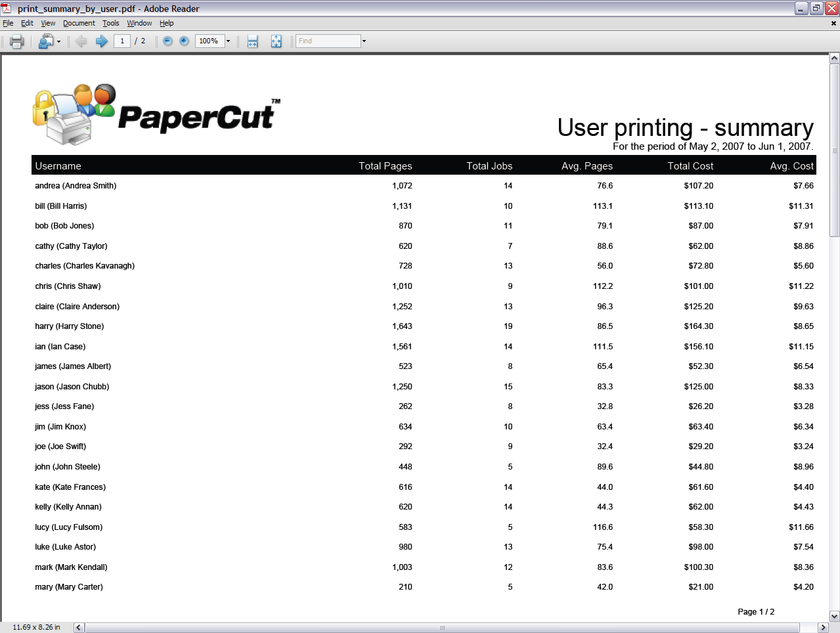The width and height of the screenshot is (840, 633).
Task: Click the vertical scrollbar down arrow
Action: [x=834, y=616]
